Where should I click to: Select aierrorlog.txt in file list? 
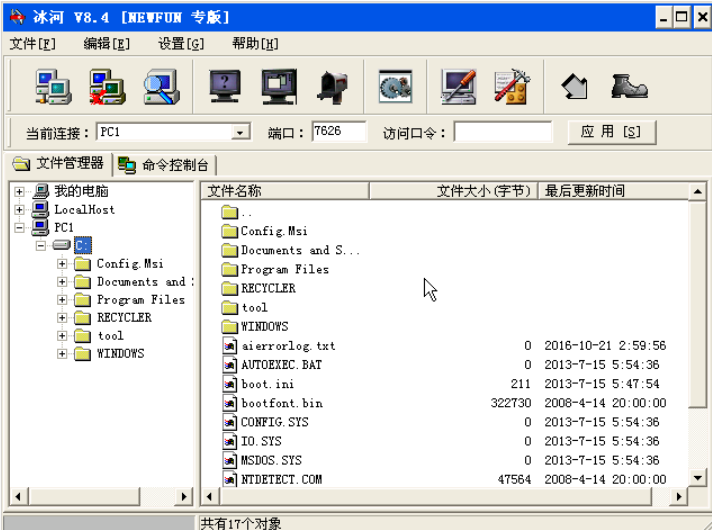point(288,346)
